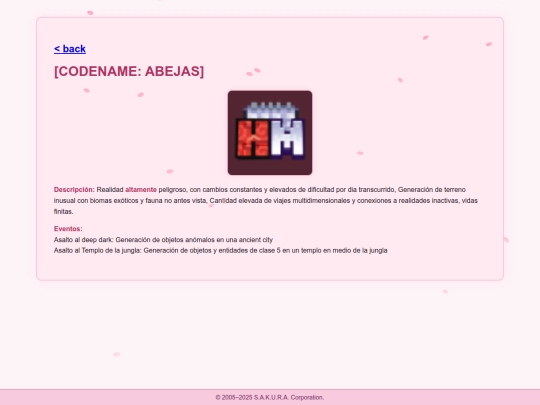Click the description line ending 'vidas'

266,201
